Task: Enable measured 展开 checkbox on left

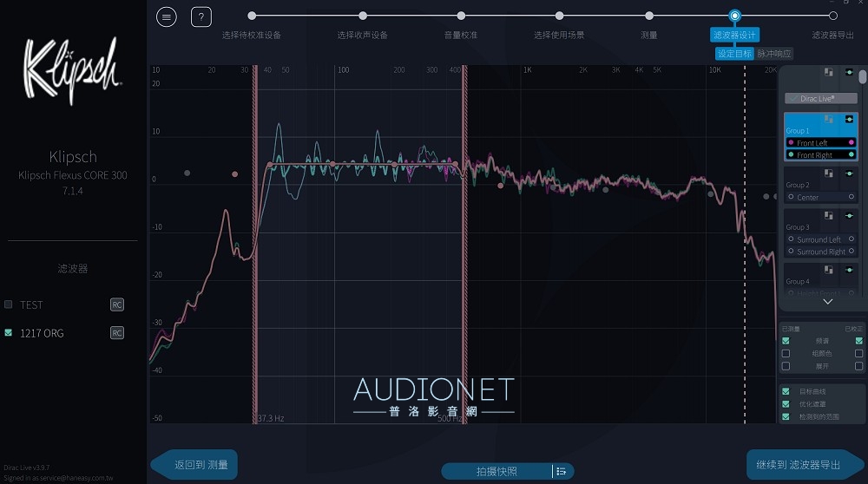Action: click(786, 366)
